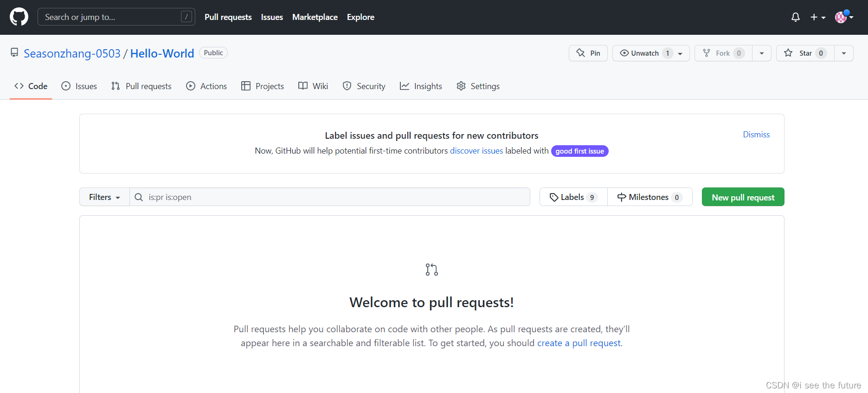Pin the repository with the Pin button
868x393 pixels.
[588, 53]
